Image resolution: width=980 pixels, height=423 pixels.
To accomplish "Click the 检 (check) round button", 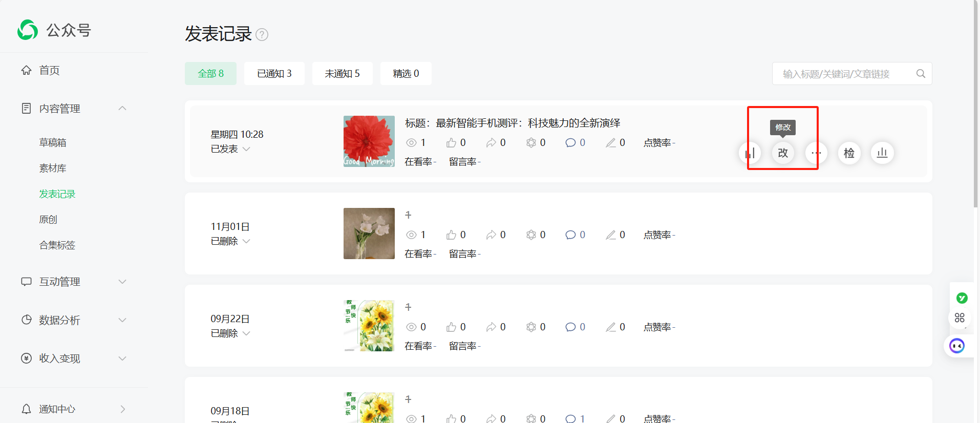I will pos(849,153).
